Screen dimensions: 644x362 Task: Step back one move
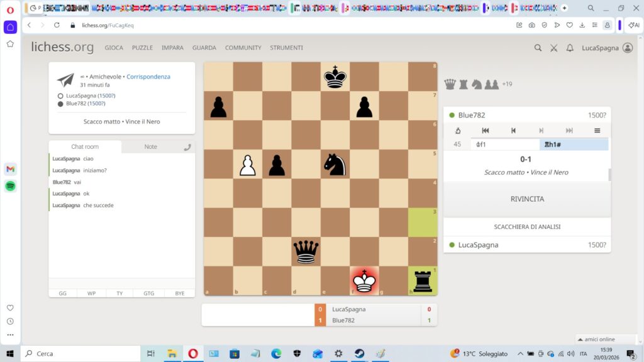pyautogui.click(x=513, y=131)
